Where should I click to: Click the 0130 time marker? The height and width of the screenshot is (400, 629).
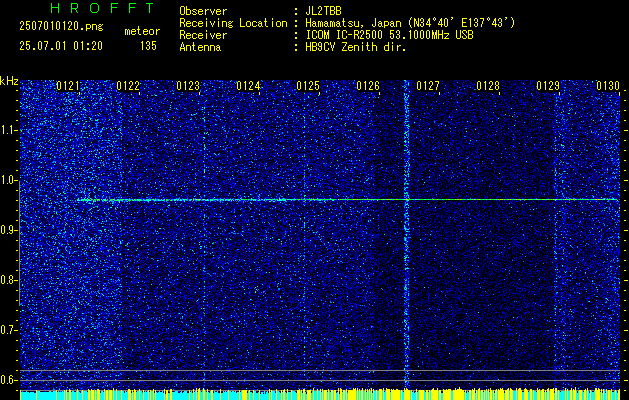(x=608, y=86)
